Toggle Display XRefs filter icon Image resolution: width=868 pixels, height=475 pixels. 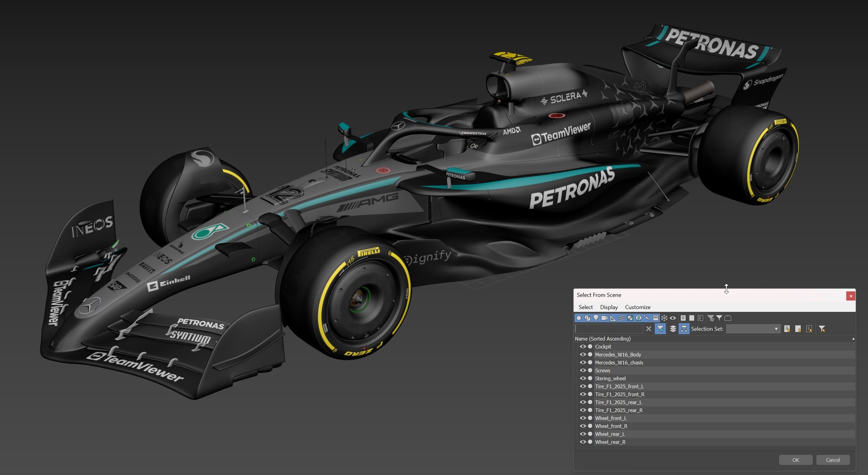(x=638, y=318)
